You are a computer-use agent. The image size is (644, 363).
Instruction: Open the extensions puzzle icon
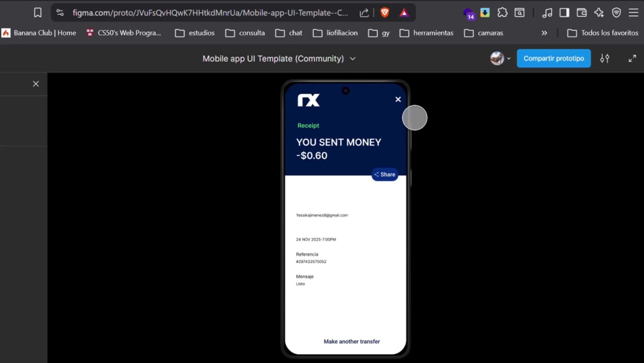[x=502, y=13]
